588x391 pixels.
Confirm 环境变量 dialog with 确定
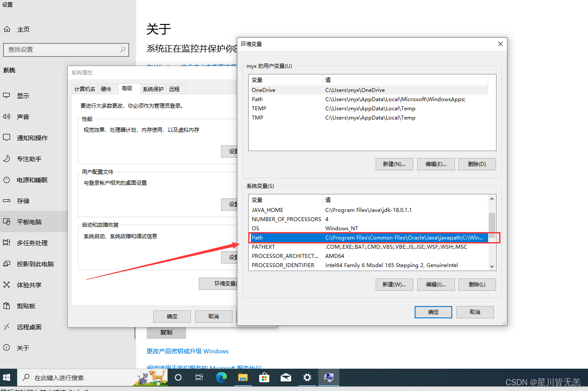pos(433,312)
